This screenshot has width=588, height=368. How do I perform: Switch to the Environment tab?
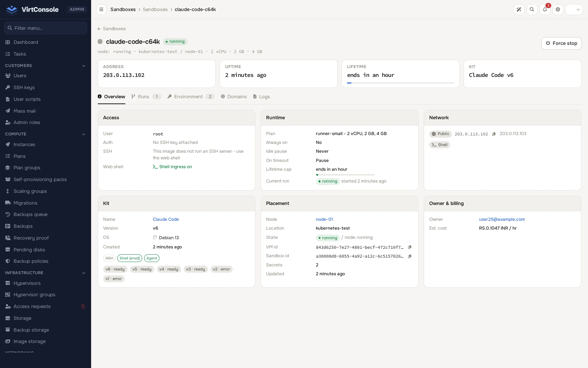(191, 97)
